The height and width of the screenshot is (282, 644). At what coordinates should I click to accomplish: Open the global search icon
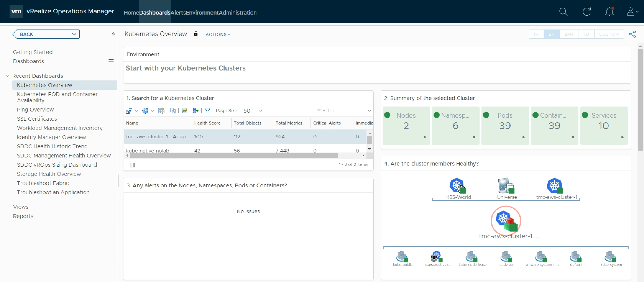(563, 12)
